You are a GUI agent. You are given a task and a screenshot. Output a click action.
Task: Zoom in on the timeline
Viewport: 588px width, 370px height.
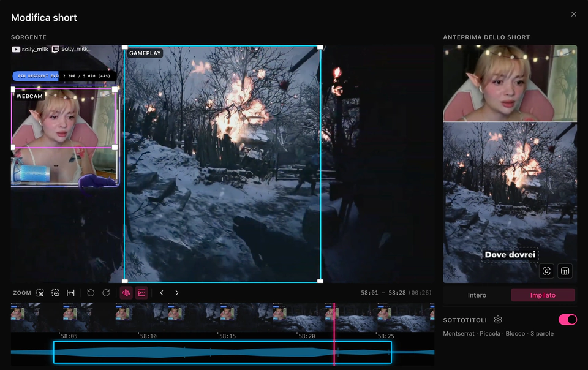(x=40, y=293)
